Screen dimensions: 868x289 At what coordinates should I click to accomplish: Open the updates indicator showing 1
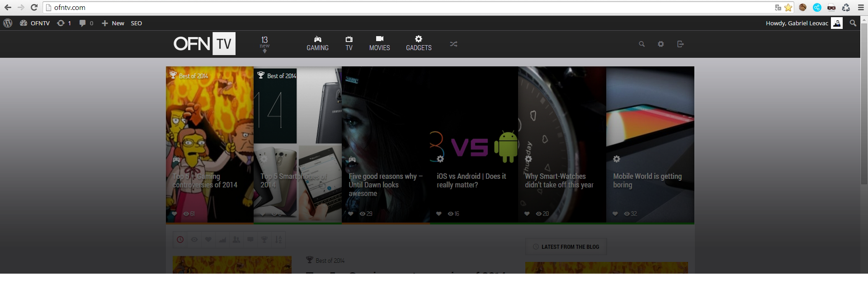pyautogui.click(x=64, y=23)
